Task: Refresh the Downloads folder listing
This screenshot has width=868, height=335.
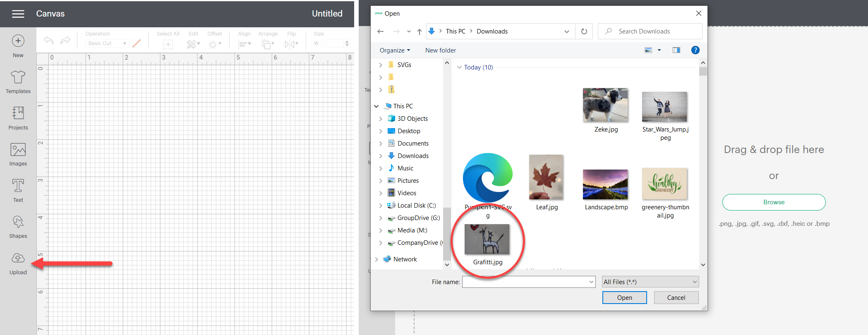Action: pyautogui.click(x=584, y=31)
